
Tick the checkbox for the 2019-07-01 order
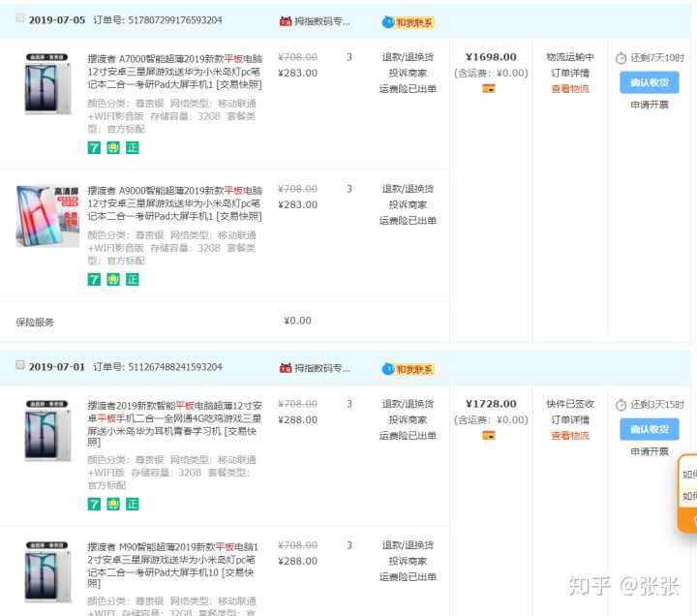tap(20, 366)
